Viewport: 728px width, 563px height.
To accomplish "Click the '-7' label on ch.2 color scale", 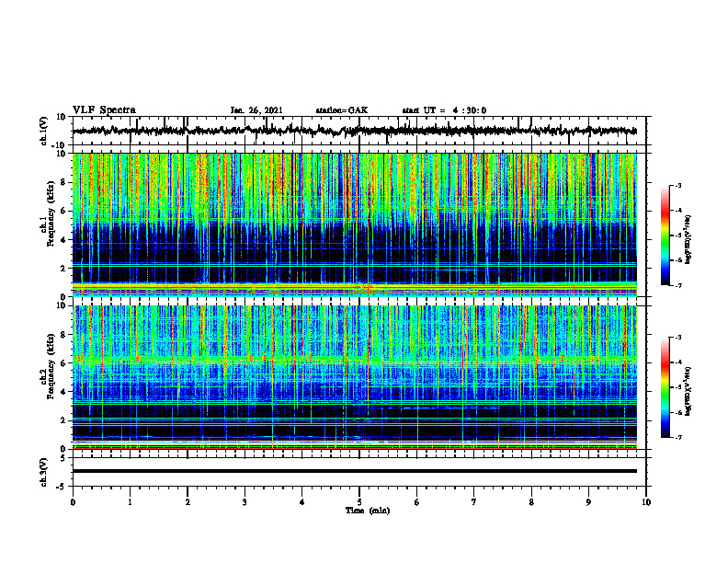I will tap(677, 437).
